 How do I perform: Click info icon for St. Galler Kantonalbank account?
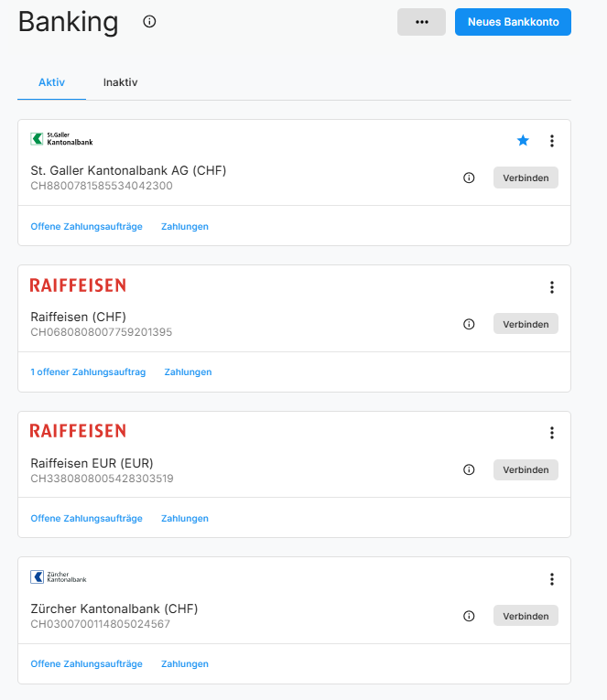(470, 178)
